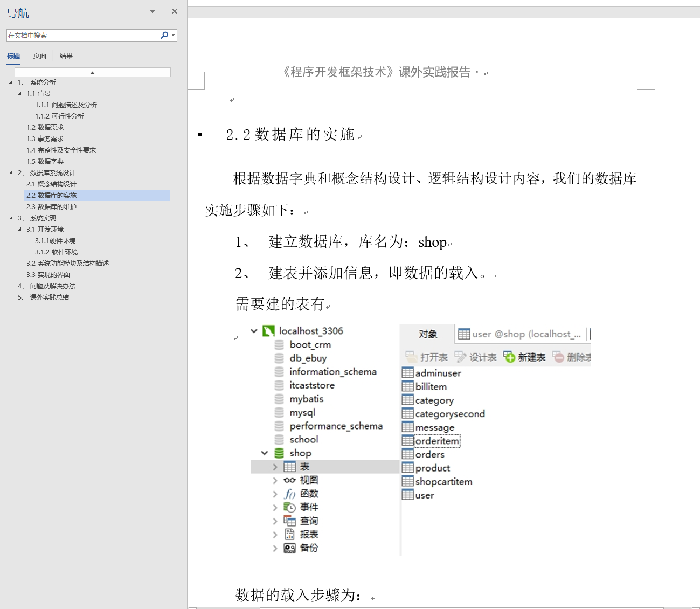
Task: Click the 函数 icon in the shop tree
Action: click(x=289, y=493)
